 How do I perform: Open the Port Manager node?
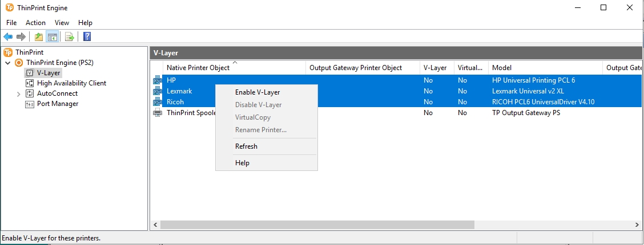[57, 104]
